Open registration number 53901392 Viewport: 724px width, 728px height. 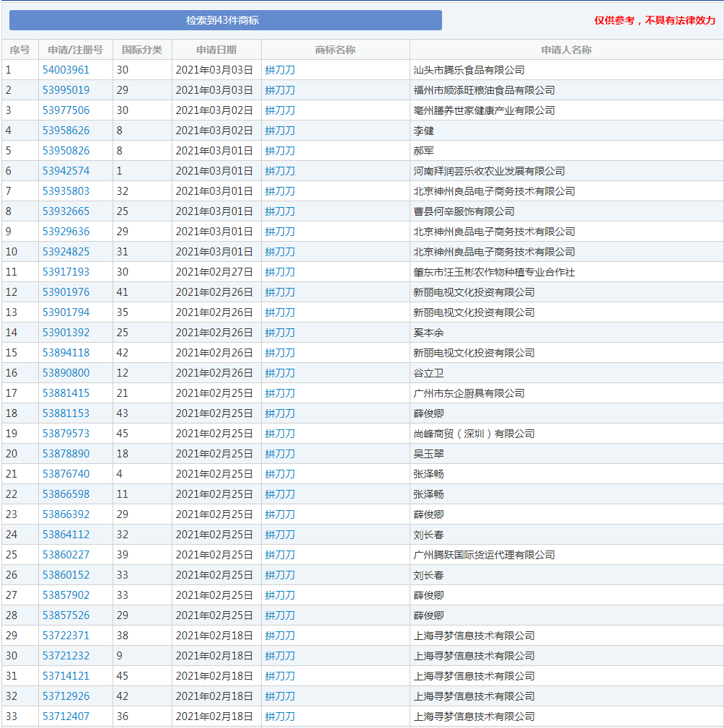click(x=66, y=333)
